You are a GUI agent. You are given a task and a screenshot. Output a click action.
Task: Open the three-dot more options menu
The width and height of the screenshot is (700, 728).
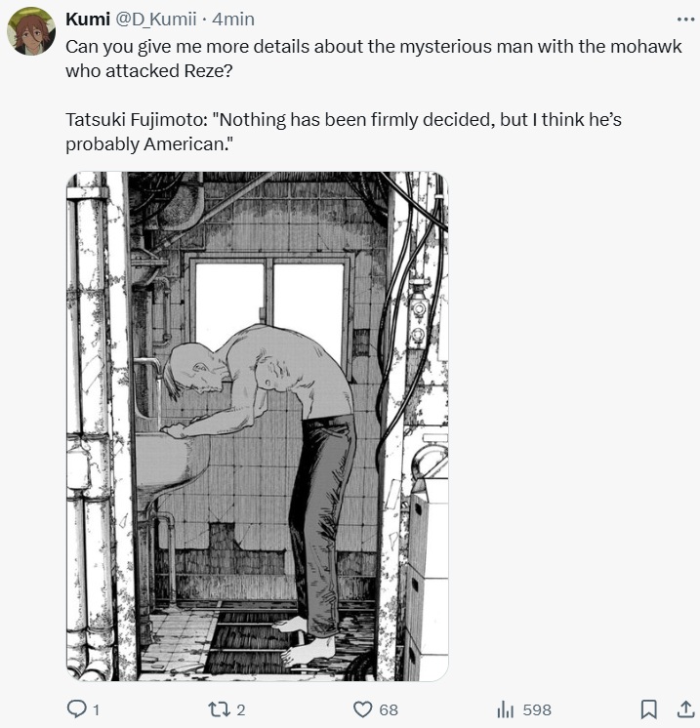tap(685, 20)
